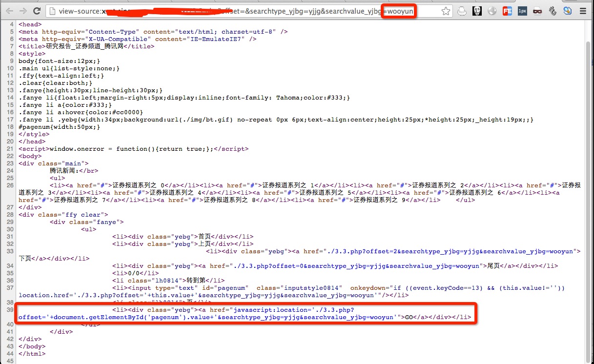Click the GNOME footprint extension icon

(553, 11)
